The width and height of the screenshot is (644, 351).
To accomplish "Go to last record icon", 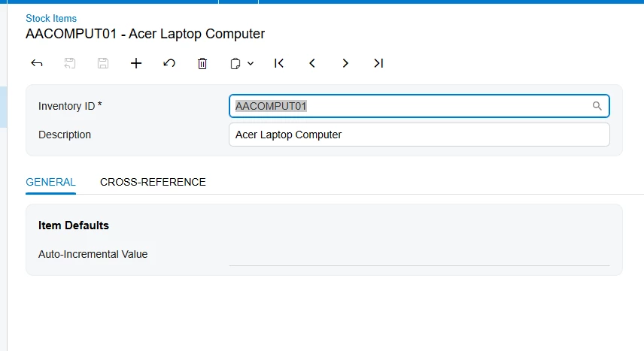I will click(378, 63).
